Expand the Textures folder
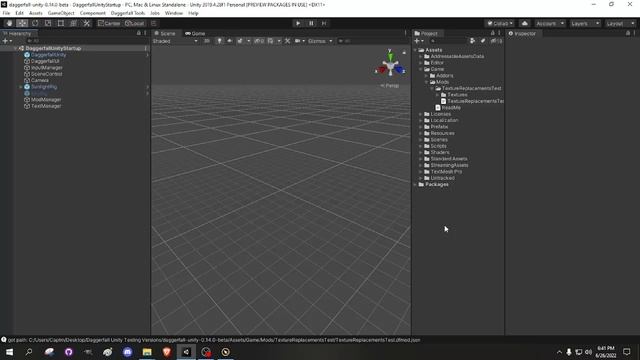The width and height of the screenshot is (640, 360). (x=438, y=95)
